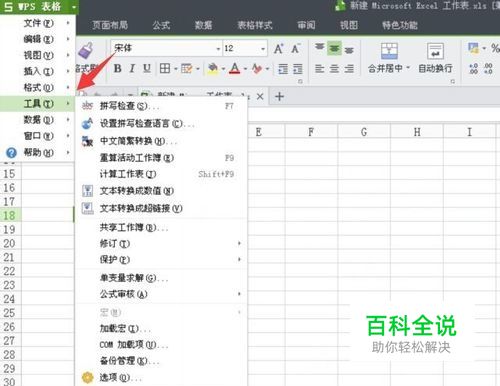Click the 自动换行 wrap text button

click(435, 58)
